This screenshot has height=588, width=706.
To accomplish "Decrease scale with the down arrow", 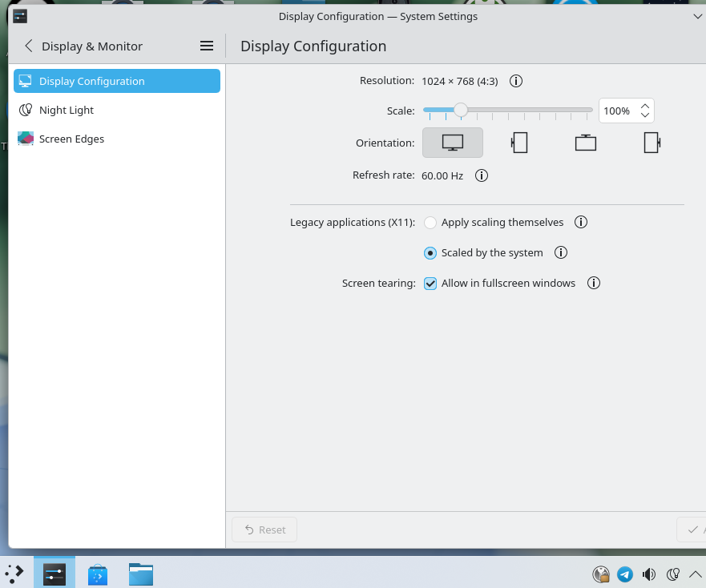I will (x=645, y=115).
